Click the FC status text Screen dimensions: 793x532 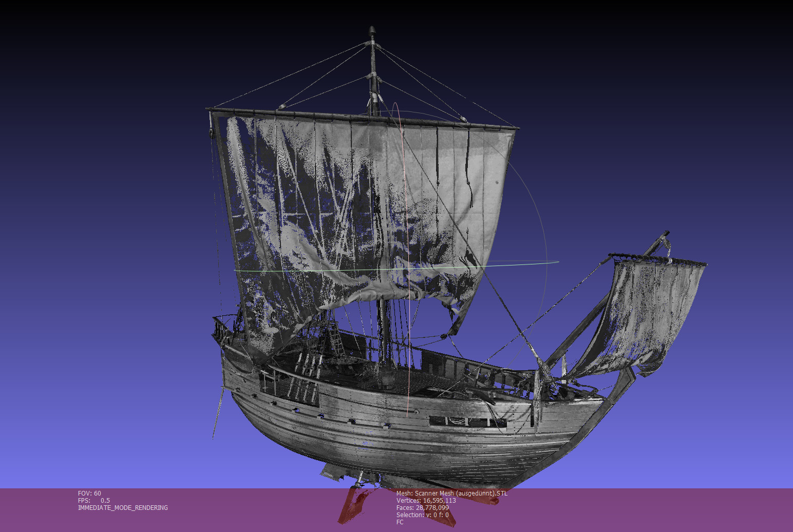coord(400,522)
